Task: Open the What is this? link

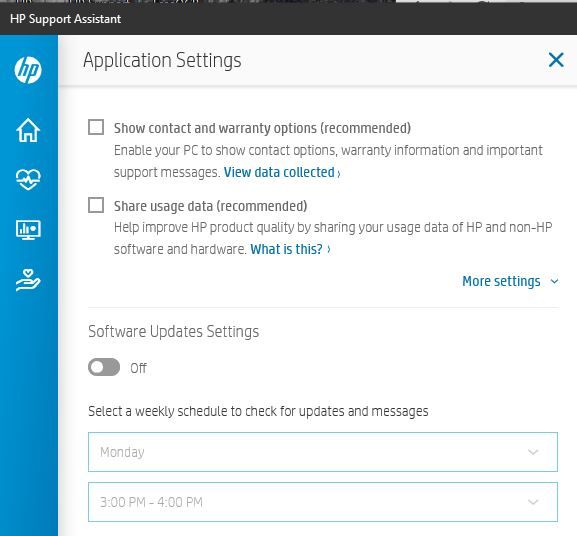Action: 286,249
